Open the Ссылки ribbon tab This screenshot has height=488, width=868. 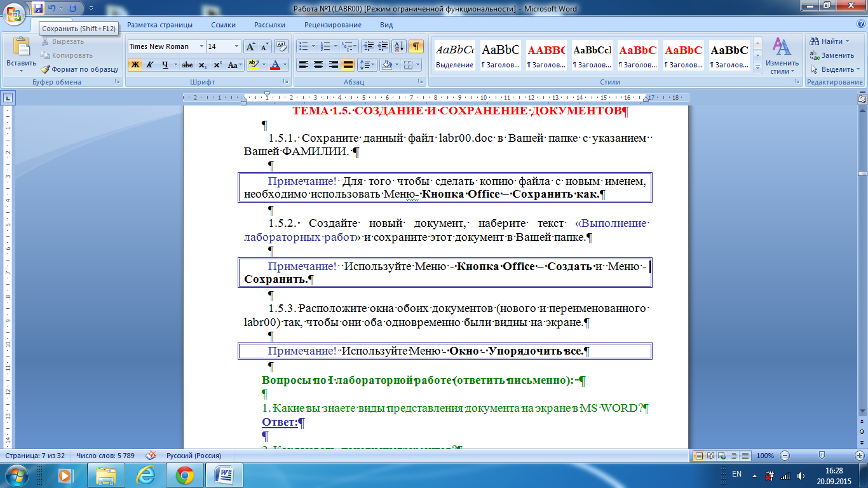pos(224,25)
